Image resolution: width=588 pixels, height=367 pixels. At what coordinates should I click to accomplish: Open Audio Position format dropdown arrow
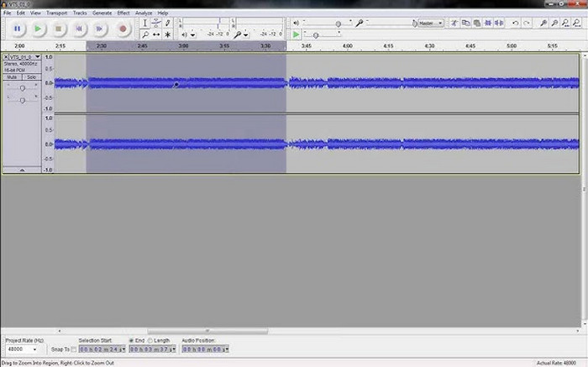[x=227, y=349]
